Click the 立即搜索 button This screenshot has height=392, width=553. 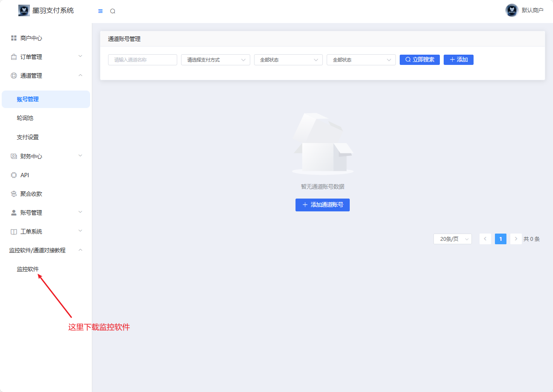click(x=419, y=60)
